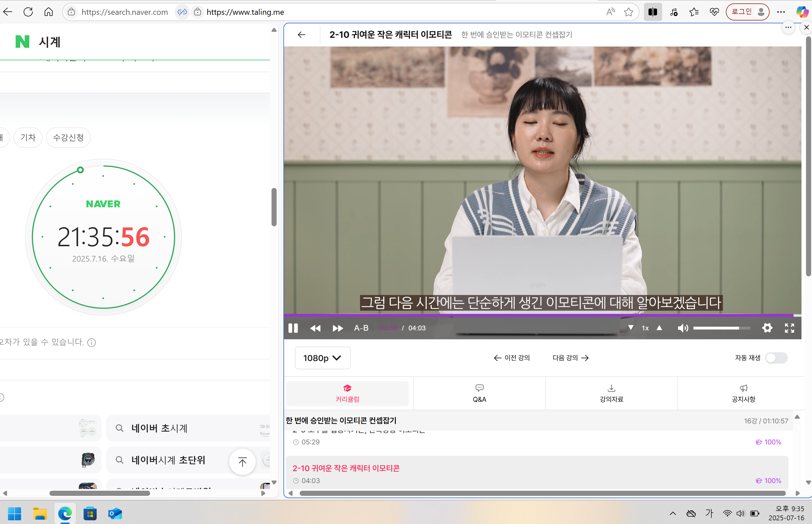This screenshot has height=524, width=812.
Task: Skip ahead using the fast-forward icon
Action: tap(337, 328)
